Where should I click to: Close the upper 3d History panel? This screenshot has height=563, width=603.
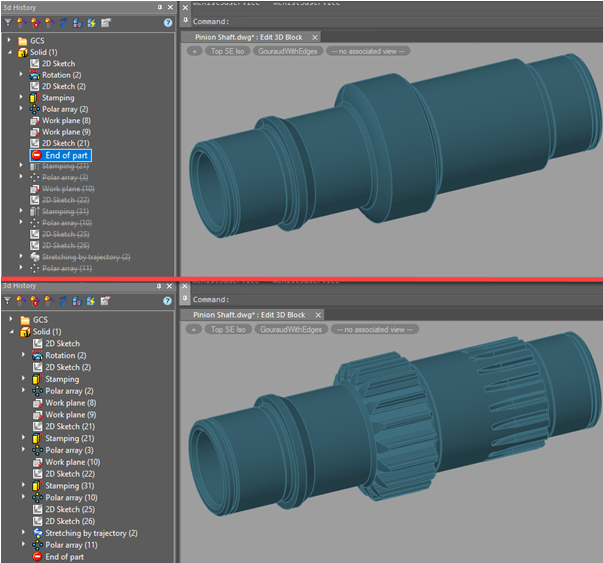(x=170, y=6)
